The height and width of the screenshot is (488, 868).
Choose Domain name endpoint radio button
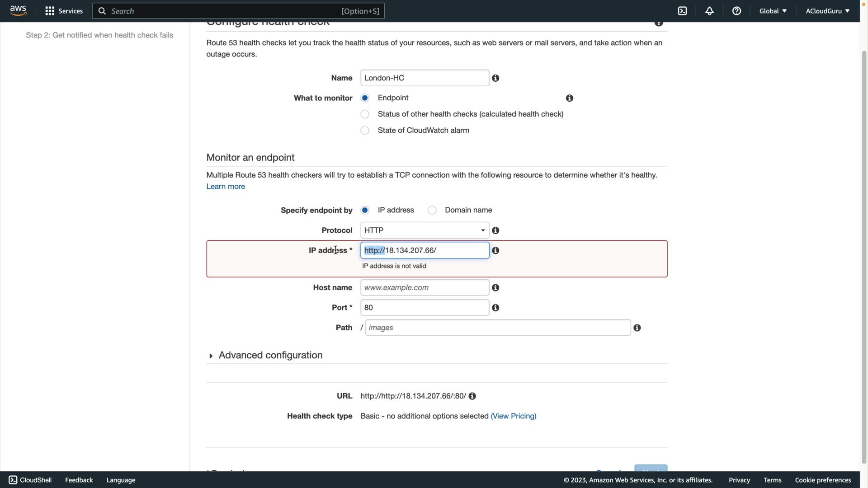[432, 210]
